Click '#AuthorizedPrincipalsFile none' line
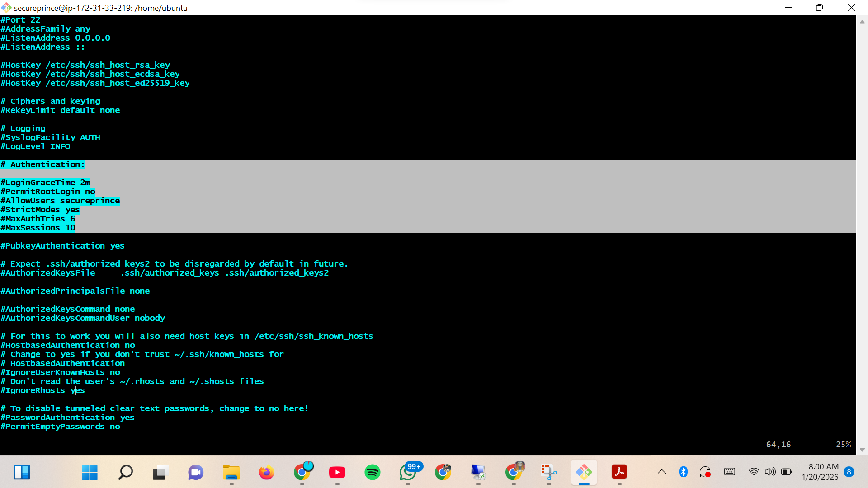The height and width of the screenshot is (488, 868). (x=75, y=291)
